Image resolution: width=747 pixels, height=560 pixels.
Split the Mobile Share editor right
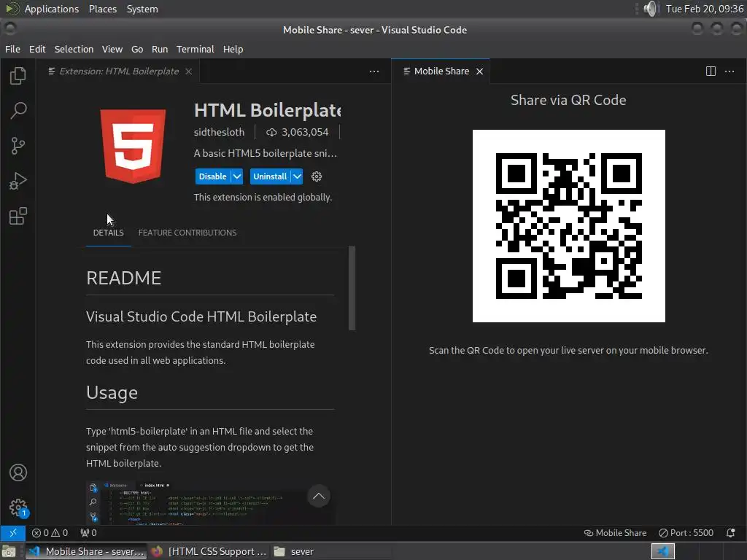(x=711, y=71)
